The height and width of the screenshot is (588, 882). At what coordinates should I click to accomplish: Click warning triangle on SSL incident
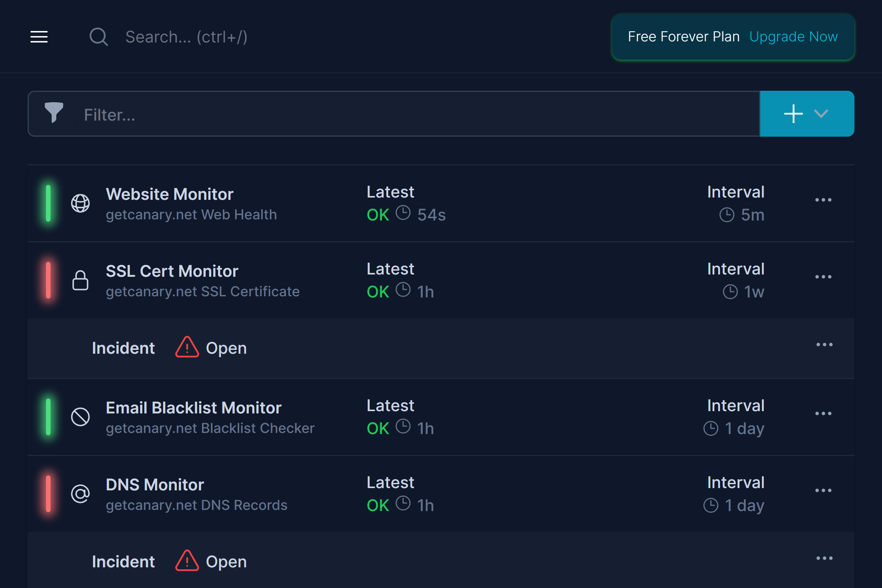pos(187,348)
